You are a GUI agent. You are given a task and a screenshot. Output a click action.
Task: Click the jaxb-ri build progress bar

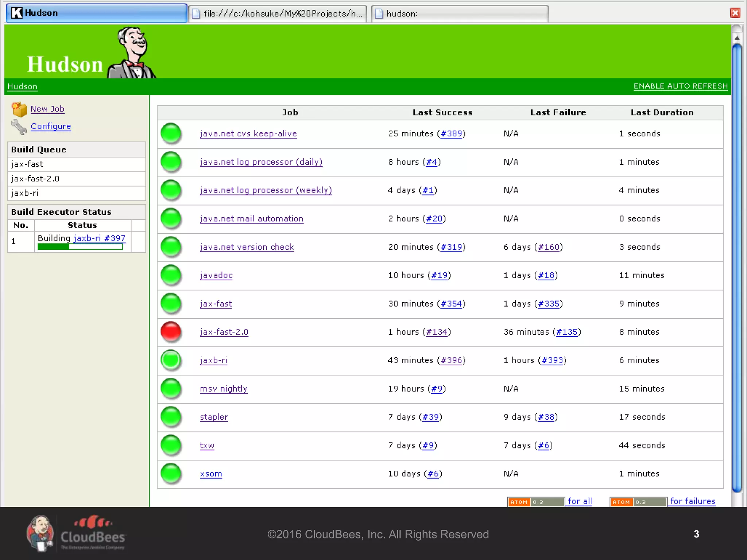80,247
